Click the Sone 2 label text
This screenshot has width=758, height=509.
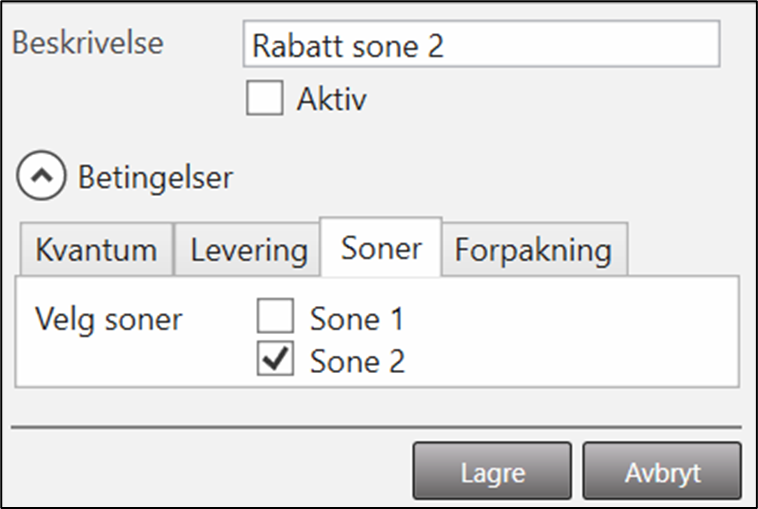tap(357, 361)
